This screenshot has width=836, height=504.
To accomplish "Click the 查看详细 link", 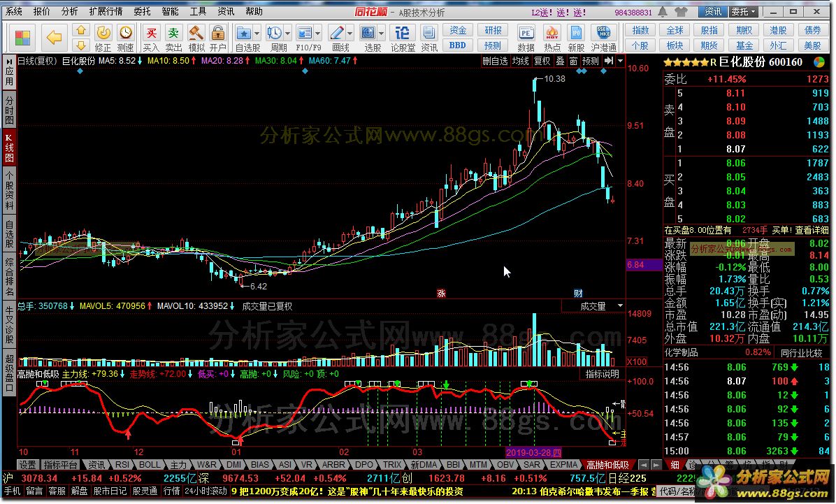I will tap(812, 230).
